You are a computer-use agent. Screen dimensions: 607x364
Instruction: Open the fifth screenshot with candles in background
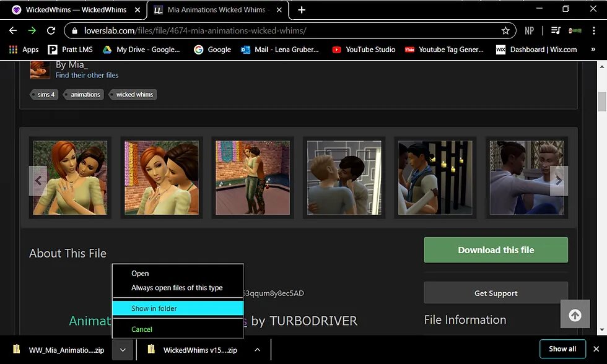435,178
